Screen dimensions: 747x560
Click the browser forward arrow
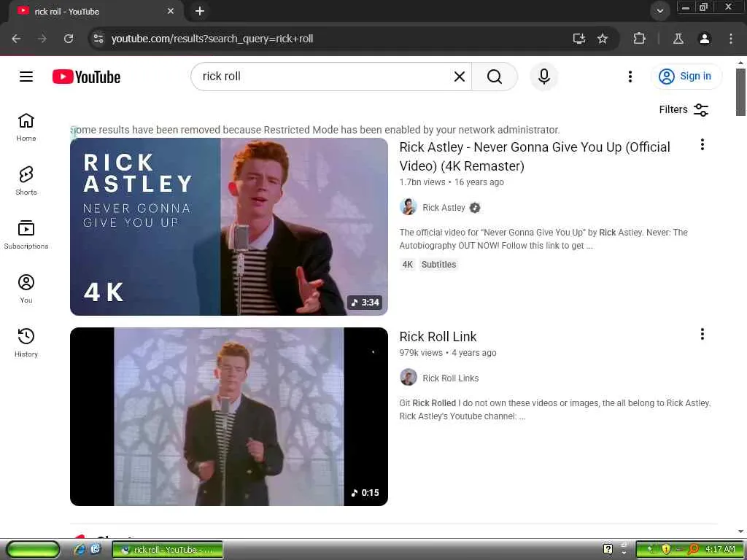[x=42, y=39]
